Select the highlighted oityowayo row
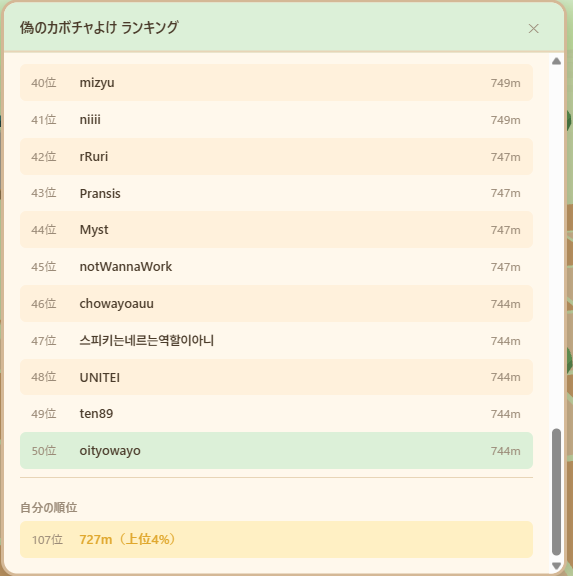This screenshot has height=576, width=573. [276, 451]
